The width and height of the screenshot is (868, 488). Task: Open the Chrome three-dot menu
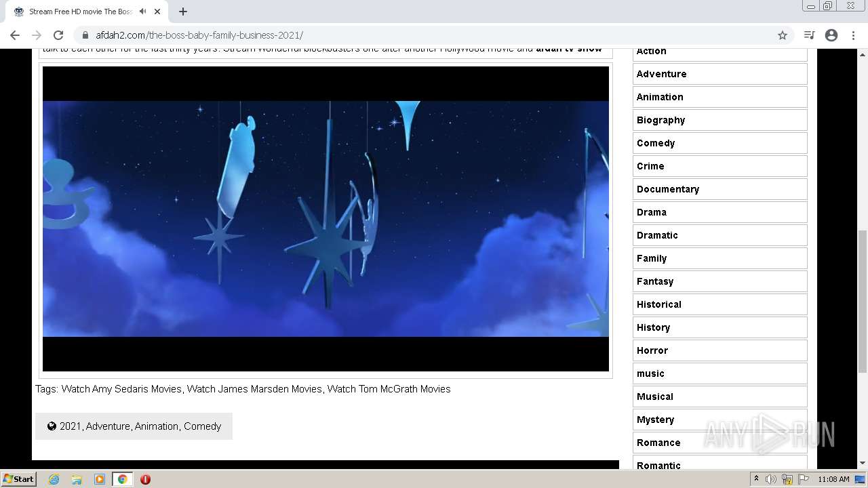tap(853, 35)
